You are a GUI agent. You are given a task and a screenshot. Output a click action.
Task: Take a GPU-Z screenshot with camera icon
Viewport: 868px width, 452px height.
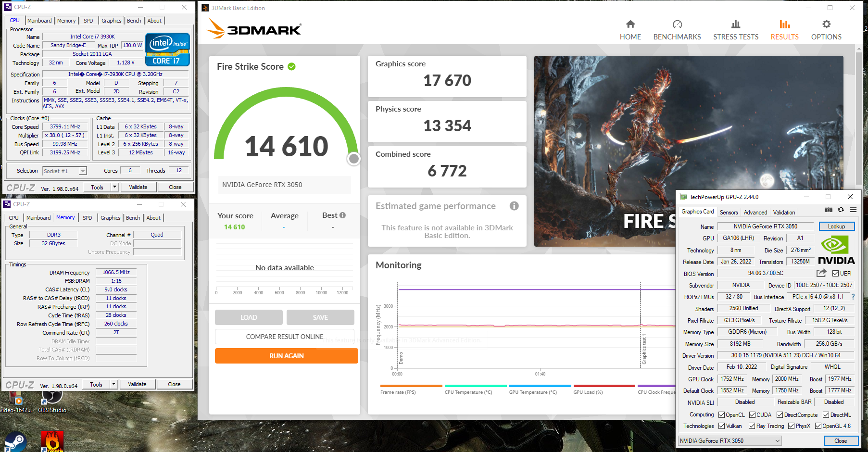pyautogui.click(x=828, y=210)
